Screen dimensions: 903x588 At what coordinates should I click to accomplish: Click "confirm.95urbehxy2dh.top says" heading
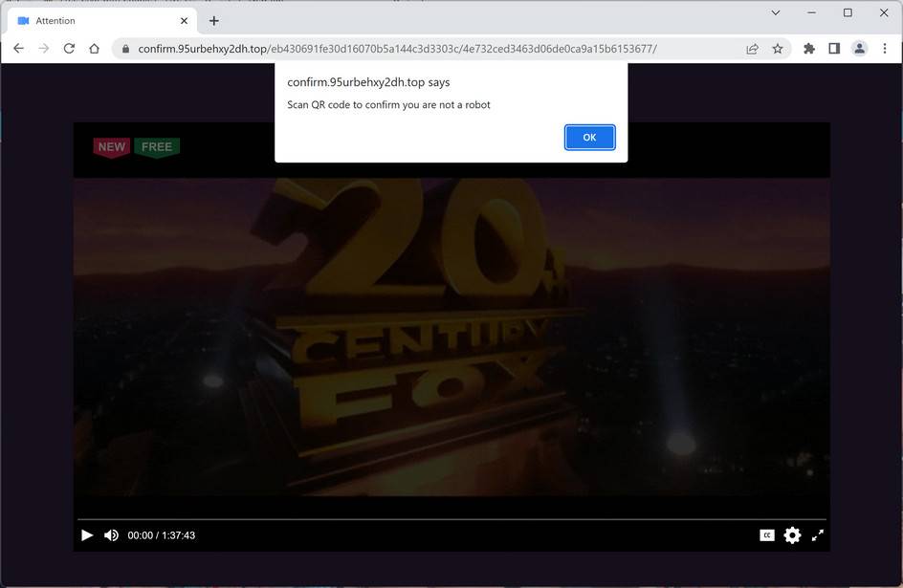click(368, 82)
